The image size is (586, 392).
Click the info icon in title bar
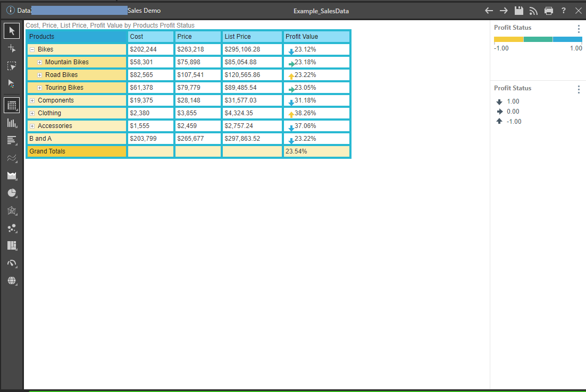coord(10,11)
